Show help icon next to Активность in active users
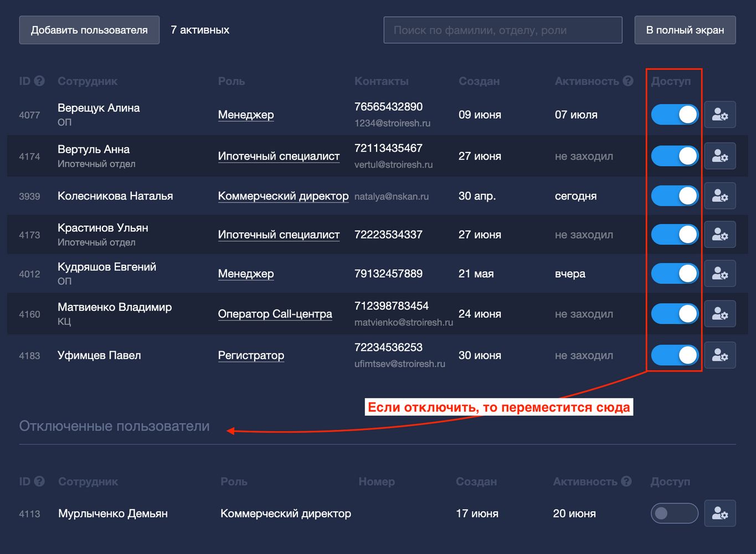The height and width of the screenshot is (554, 756). coord(628,81)
